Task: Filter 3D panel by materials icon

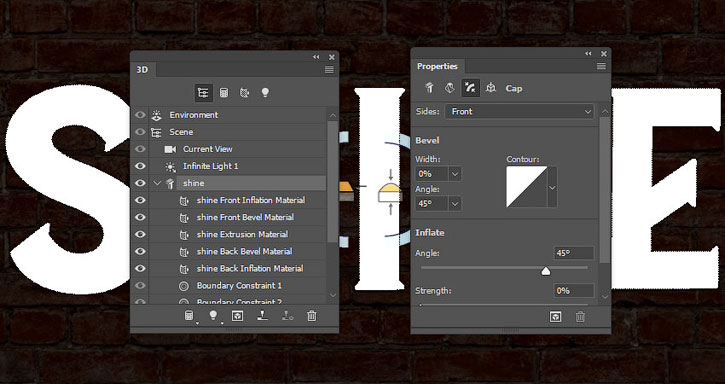Action: tap(244, 93)
